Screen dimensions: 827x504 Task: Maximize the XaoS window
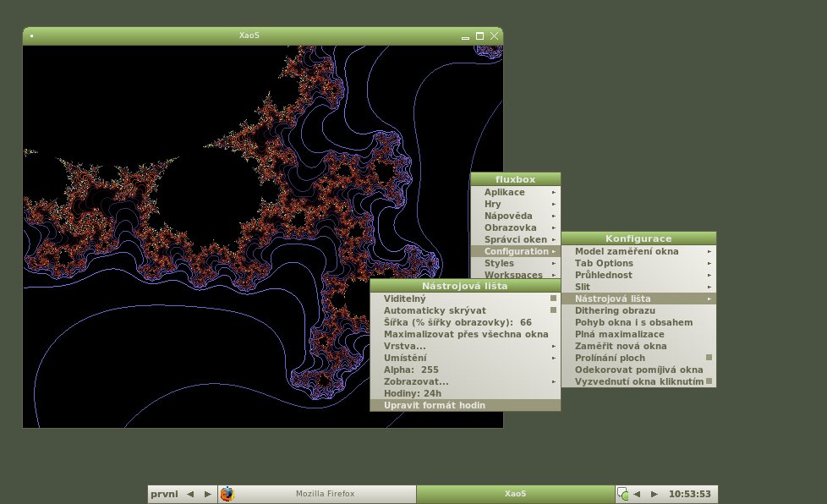[x=479, y=36]
